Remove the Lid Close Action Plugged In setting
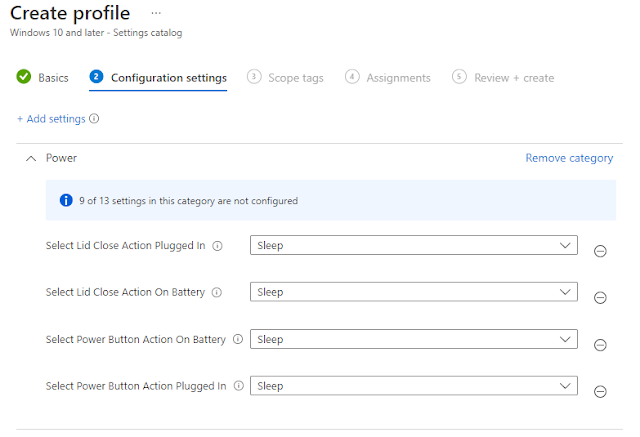 pyautogui.click(x=600, y=251)
